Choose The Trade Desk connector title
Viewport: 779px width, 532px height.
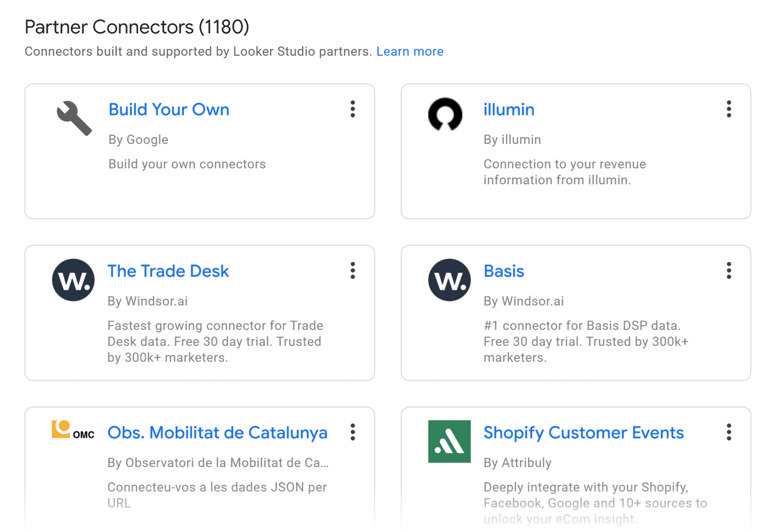pyautogui.click(x=168, y=271)
